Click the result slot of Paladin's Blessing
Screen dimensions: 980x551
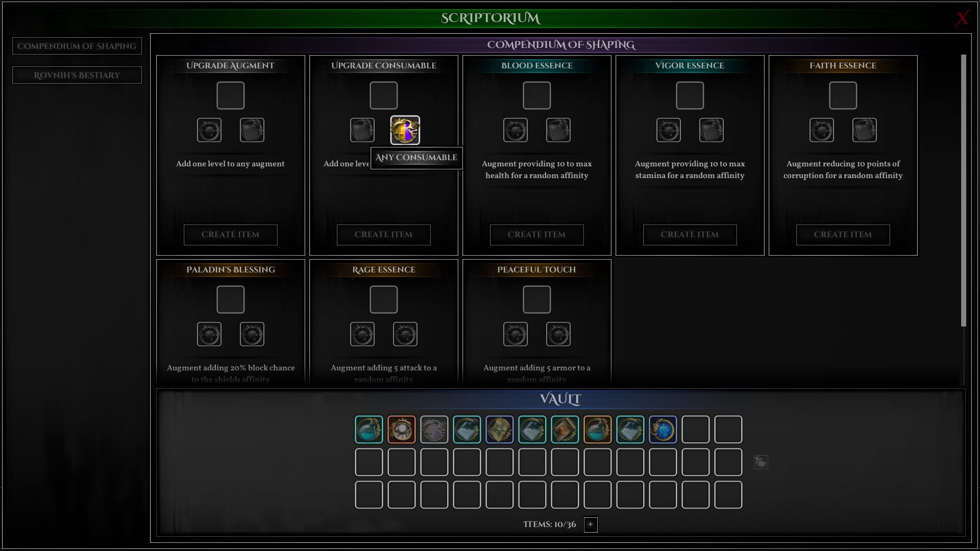pyautogui.click(x=230, y=299)
